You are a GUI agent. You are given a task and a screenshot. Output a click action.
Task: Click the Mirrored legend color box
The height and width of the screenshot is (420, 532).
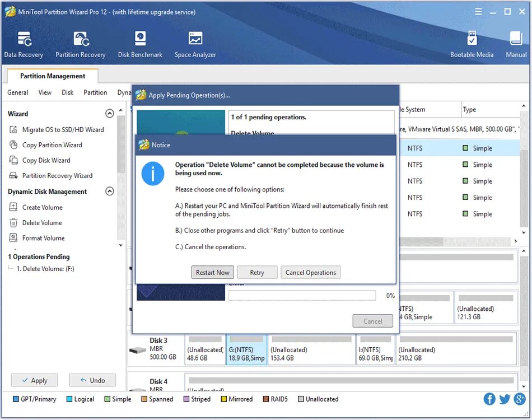coord(223,399)
